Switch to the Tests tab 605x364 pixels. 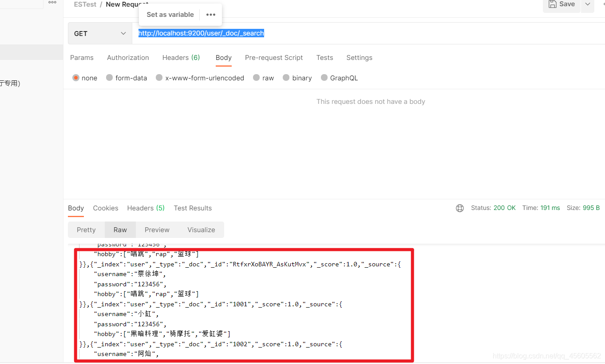[x=324, y=58]
